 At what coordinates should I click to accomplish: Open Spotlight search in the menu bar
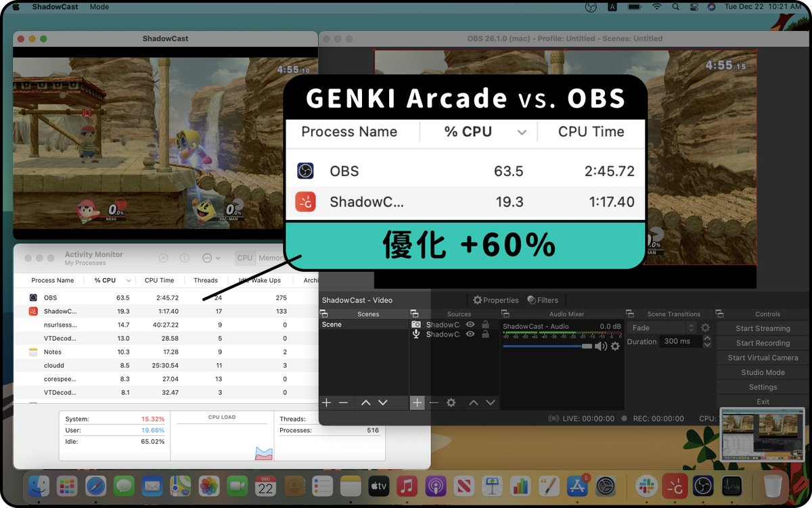tap(675, 7)
